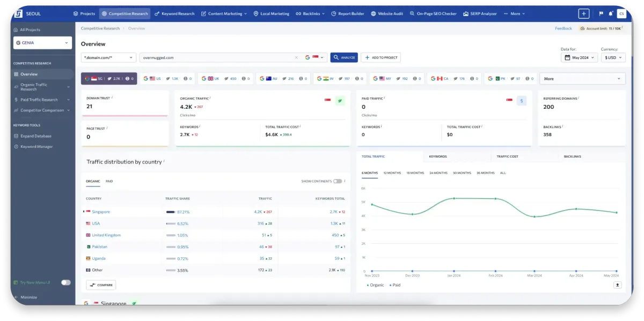644x321 pixels.
Task: Toggle the Paid series in chart legend
Action: pyautogui.click(x=395, y=285)
